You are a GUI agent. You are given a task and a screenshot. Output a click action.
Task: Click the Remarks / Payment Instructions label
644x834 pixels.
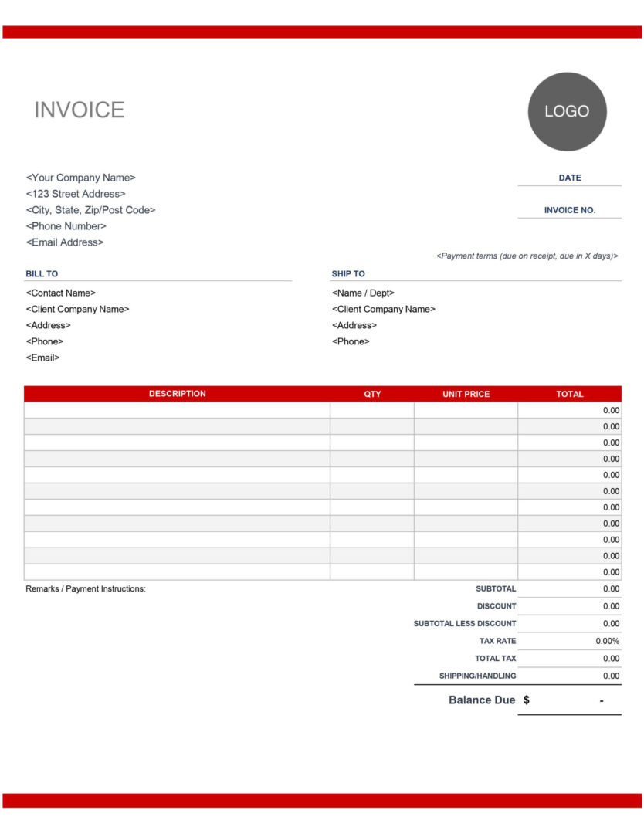click(86, 588)
